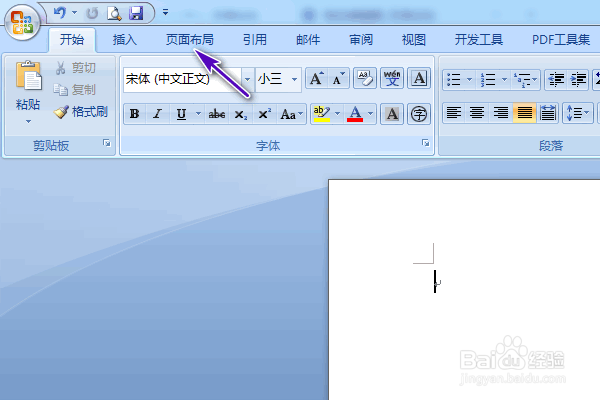Open the Customize Quick Access Toolbar menu
This screenshot has height=400, width=600.
165,13
